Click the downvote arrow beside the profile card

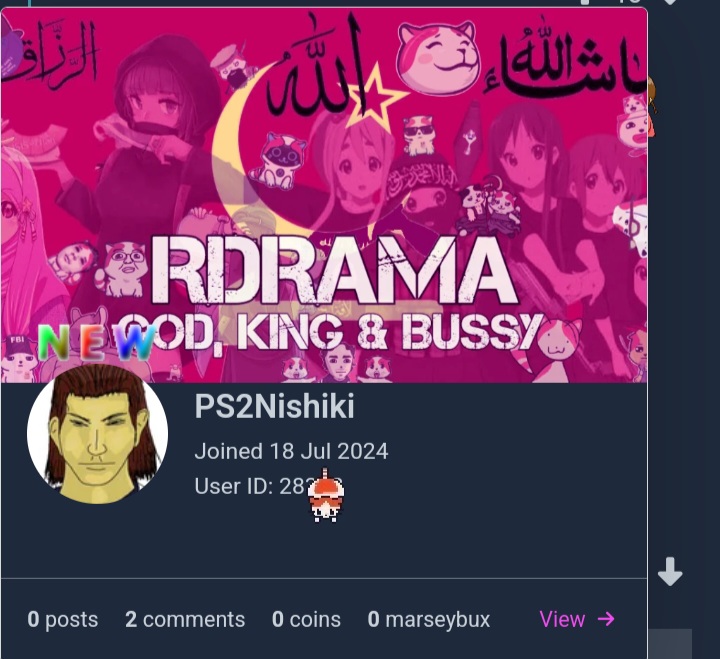(669, 572)
